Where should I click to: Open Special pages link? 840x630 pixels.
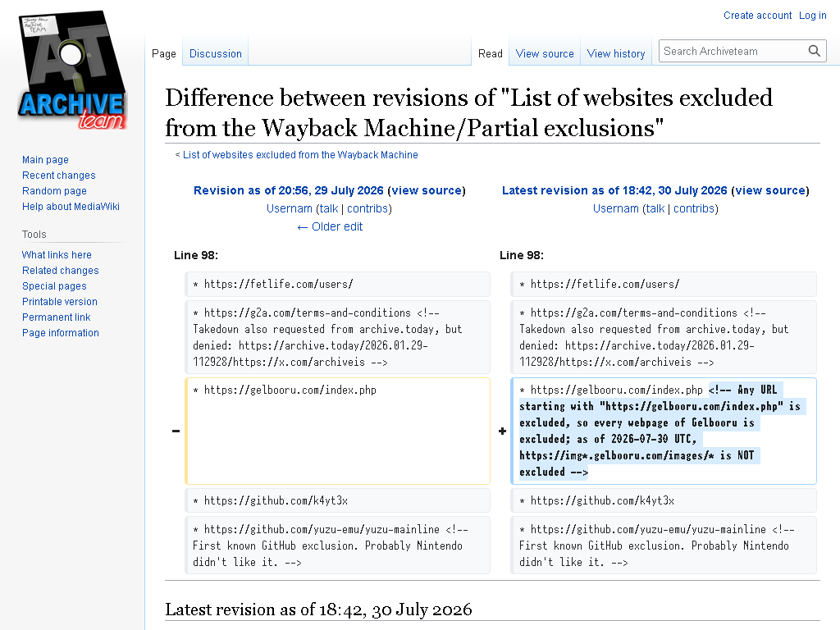54,286
